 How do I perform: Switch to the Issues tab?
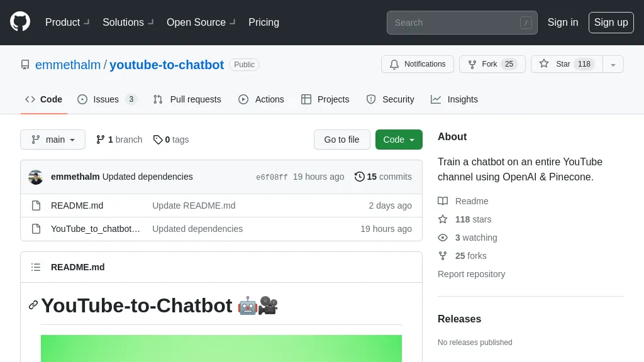click(106, 99)
